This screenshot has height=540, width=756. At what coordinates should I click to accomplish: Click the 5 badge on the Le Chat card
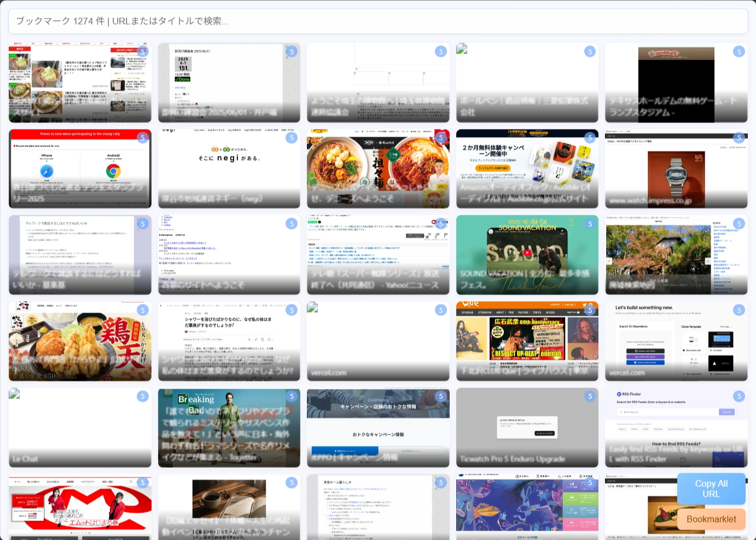point(143,396)
